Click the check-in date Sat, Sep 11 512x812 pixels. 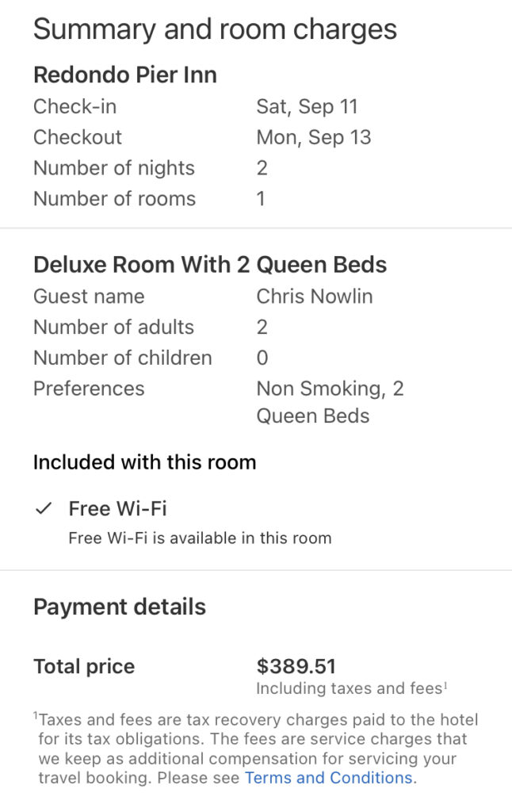(306, 106)
